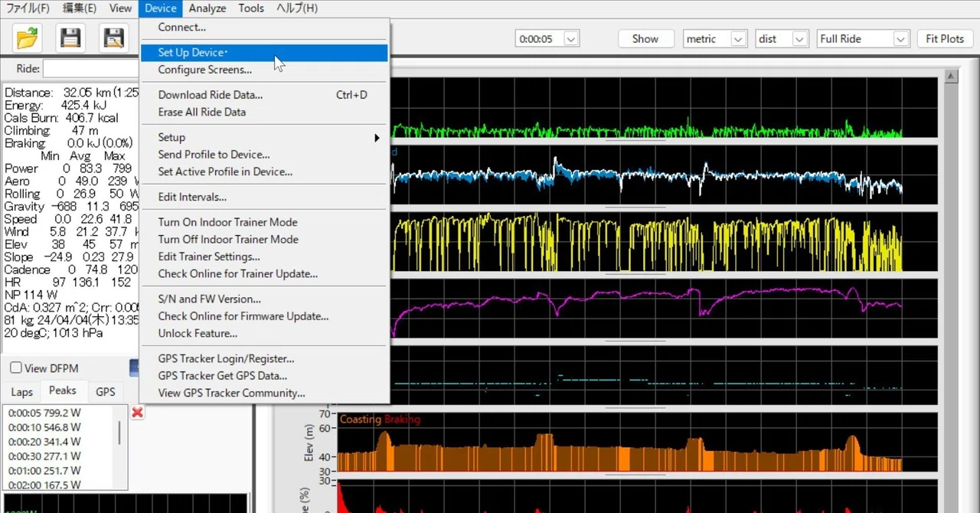
Task: Select View GPS Tracker Community...
Action: tap(264, 393)
